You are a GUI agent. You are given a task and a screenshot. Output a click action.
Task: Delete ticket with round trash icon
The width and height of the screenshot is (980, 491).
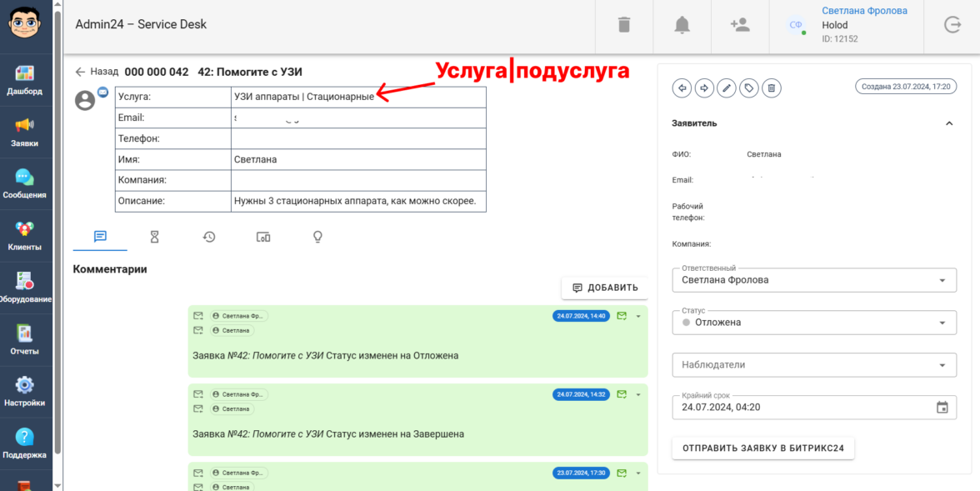point(772,88)
